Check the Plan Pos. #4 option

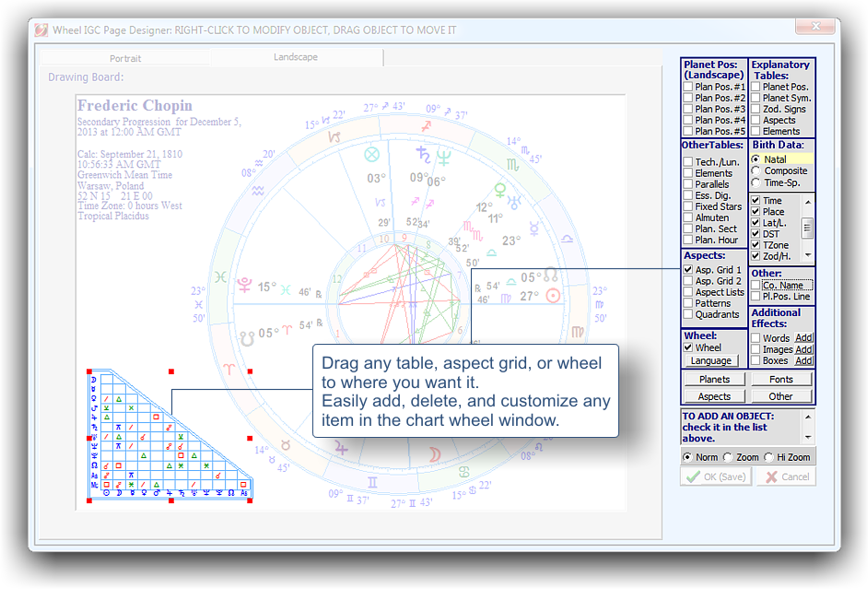(687, 120)
